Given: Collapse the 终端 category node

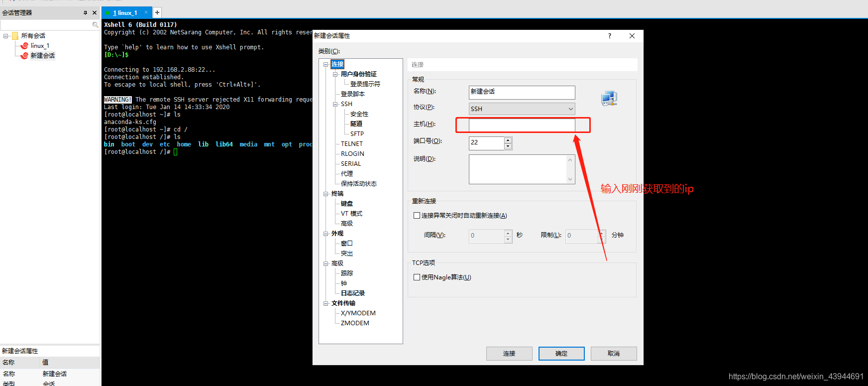Looking at the screenshot, I should pyautogui.click(x=325, y=194).
